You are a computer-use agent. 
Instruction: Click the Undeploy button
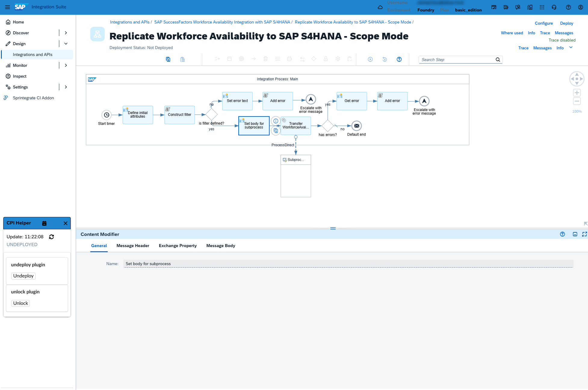point(23,276)
